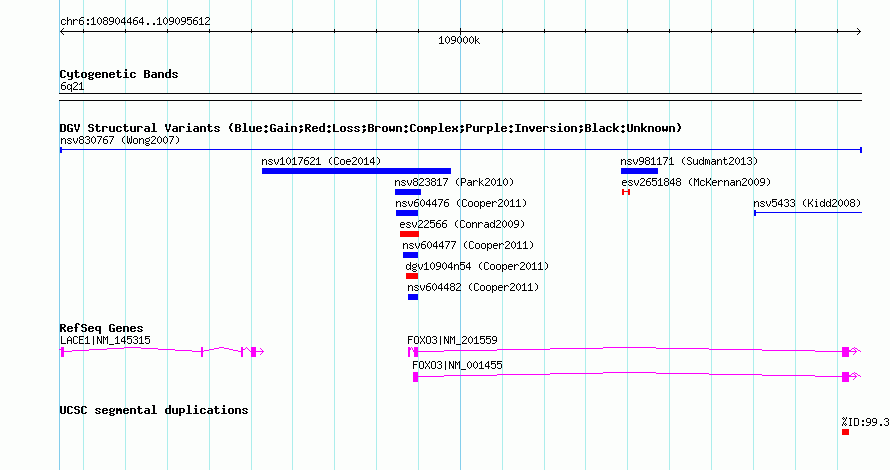This screenshot has height=470, width=890.
Task: Open dgv10904n54 (Cooper2011) label
Action: 477,266
